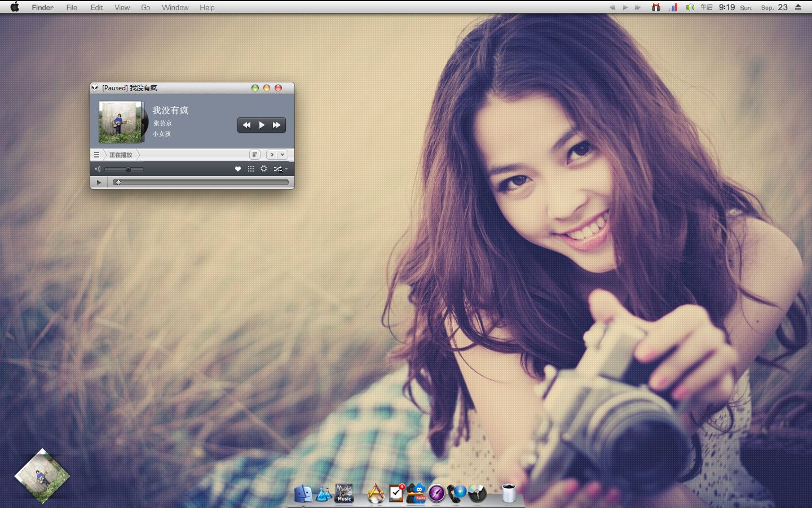The height and width of the screenshot is (508, 812).
Task: Click the menu bar clock 9:19
Action: pos(727,7)
